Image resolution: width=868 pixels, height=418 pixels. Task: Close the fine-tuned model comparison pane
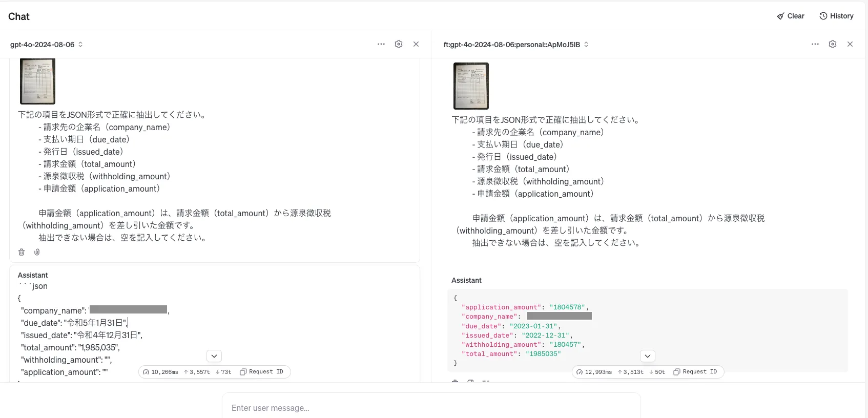point(850,44)
